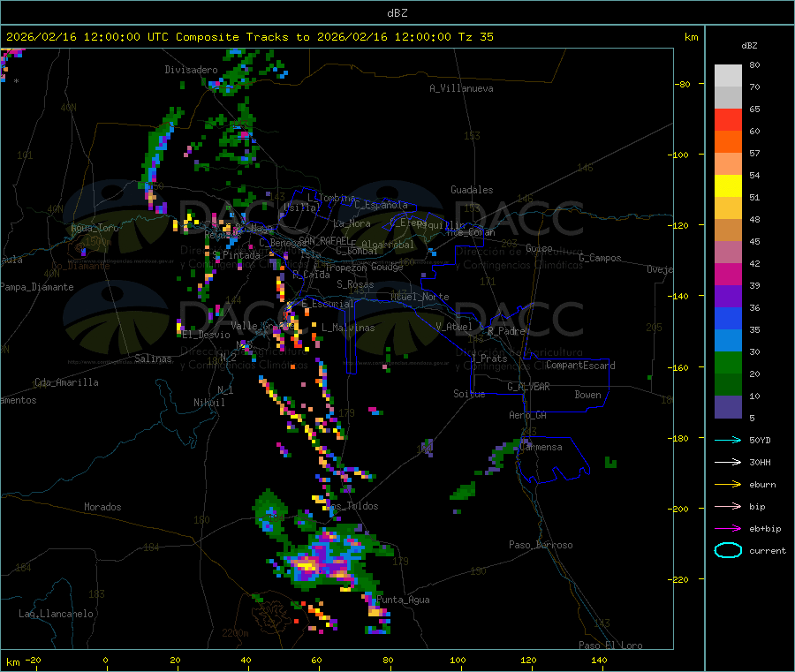Click the cyan 50YD arrow legend icon
Image resolution: width=795 pixels, height=672 pixels.
(x=728, y=440)
